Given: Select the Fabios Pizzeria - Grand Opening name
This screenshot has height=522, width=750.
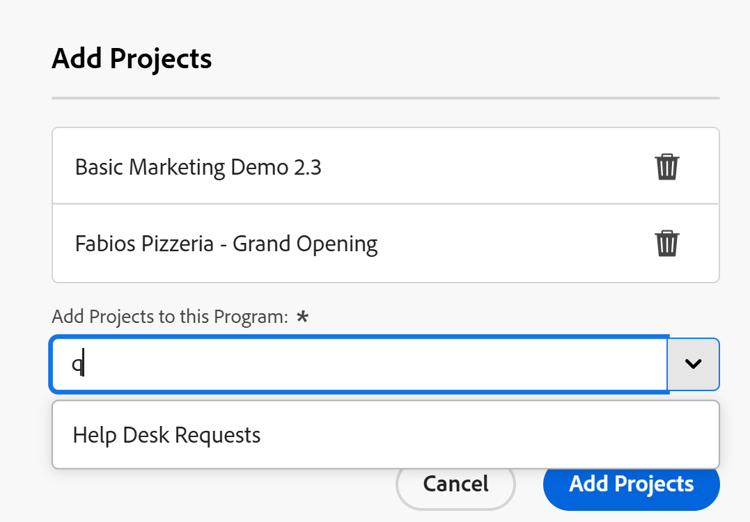Looking at the screenshot, I should click(x=226, y=244).
